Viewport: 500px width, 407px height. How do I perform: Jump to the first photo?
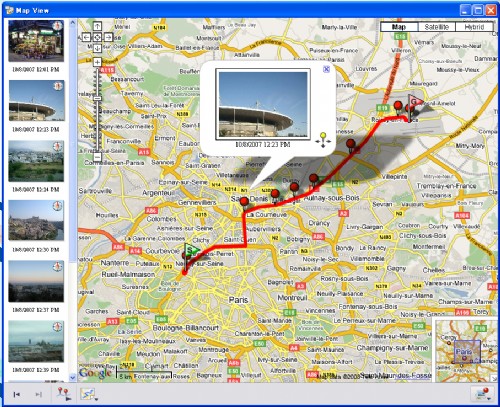pos(16,395)
